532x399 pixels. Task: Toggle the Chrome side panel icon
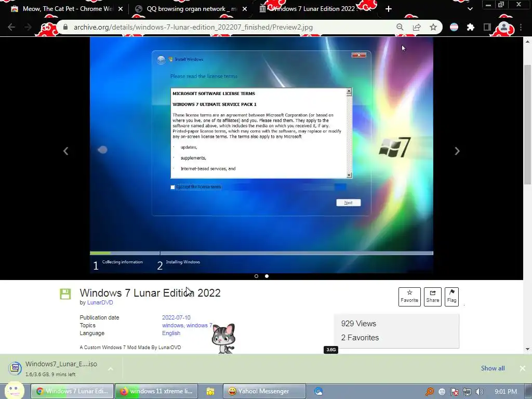(487, 27)
